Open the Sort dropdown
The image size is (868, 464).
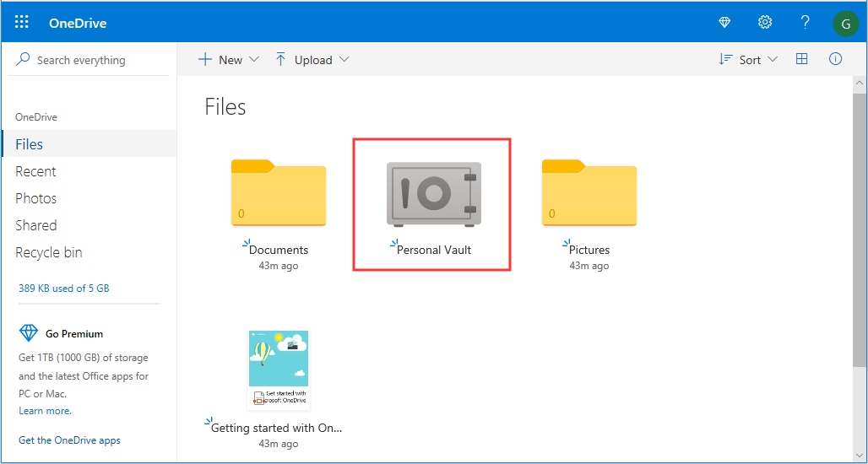(748, 60)
